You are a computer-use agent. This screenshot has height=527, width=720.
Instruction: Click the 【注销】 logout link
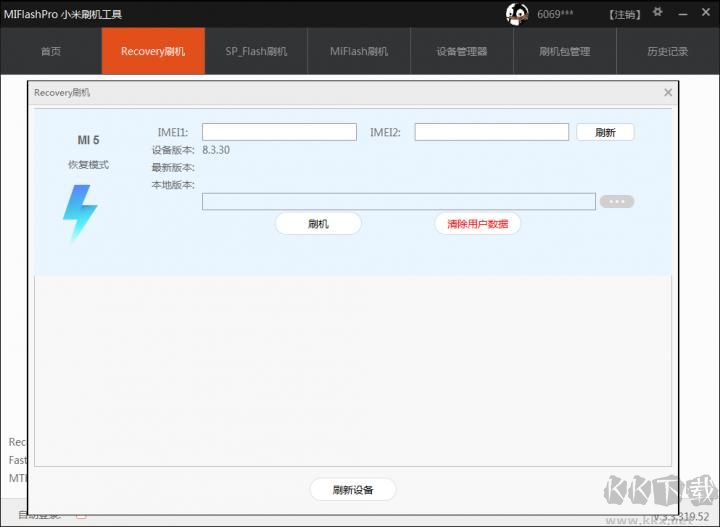[x=625, y=15]
